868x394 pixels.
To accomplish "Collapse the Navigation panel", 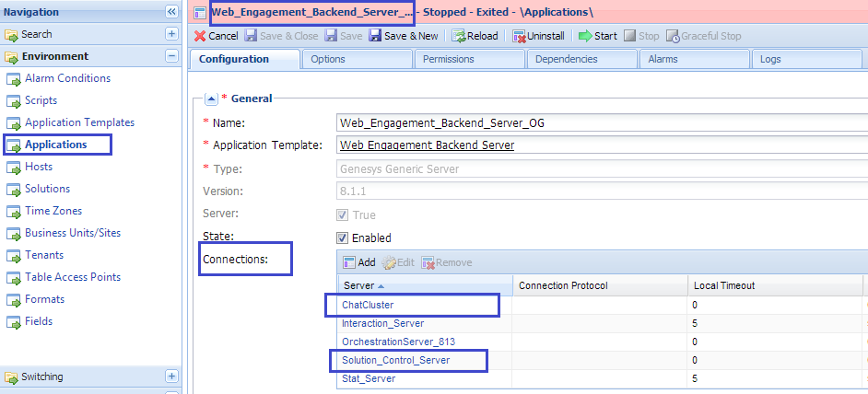I will point(171,12).
